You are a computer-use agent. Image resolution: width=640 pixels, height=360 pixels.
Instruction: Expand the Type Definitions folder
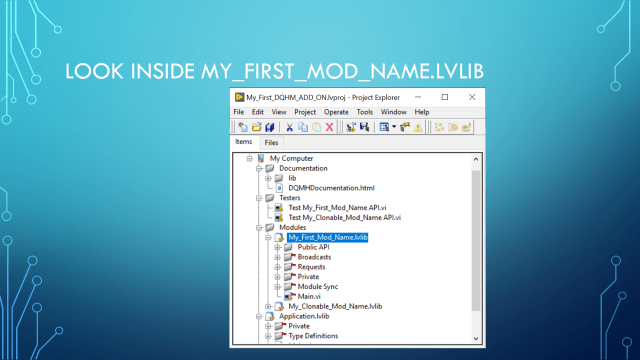pos(268,336)
